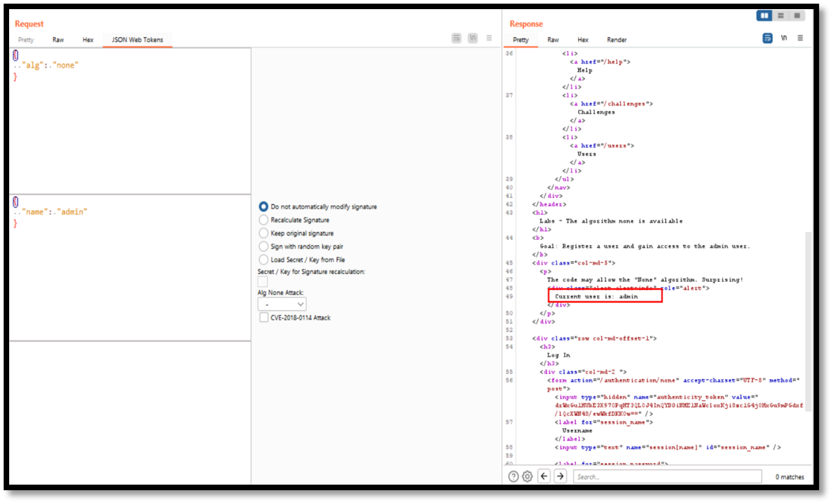Viewport: 833px width, 504px height.
Task: Select the side-by-side layout icon
Action: [x=764, y=15]
